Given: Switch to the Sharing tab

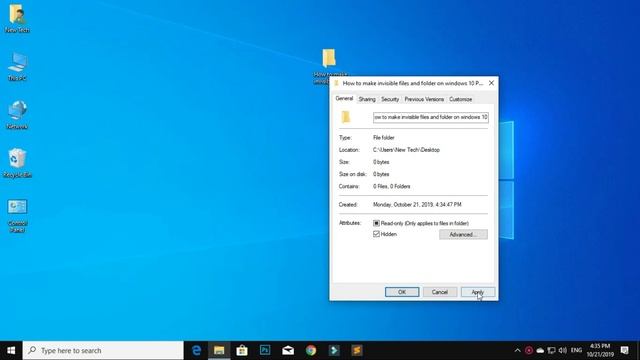Looking at the screenshot, I should 367,99.
